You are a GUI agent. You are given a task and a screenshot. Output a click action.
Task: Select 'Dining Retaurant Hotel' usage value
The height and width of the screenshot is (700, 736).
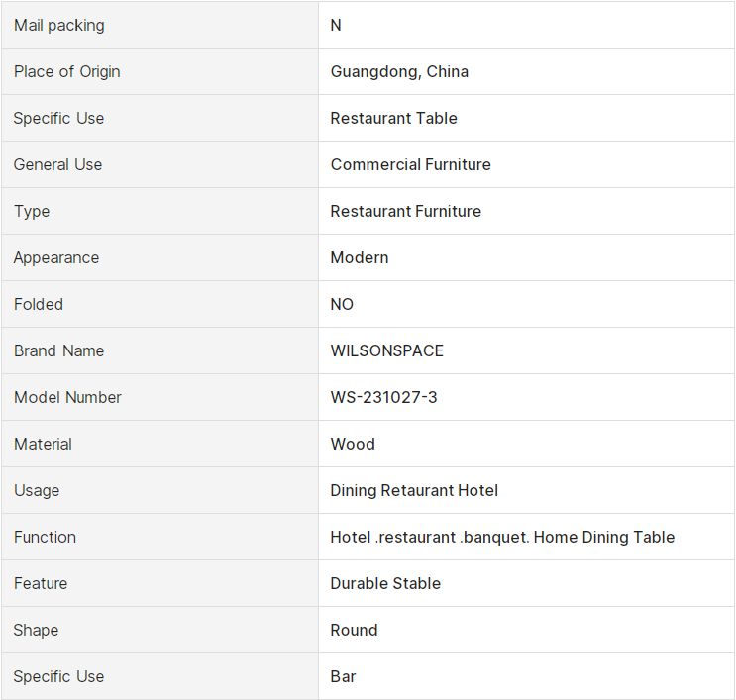[414, 490]
